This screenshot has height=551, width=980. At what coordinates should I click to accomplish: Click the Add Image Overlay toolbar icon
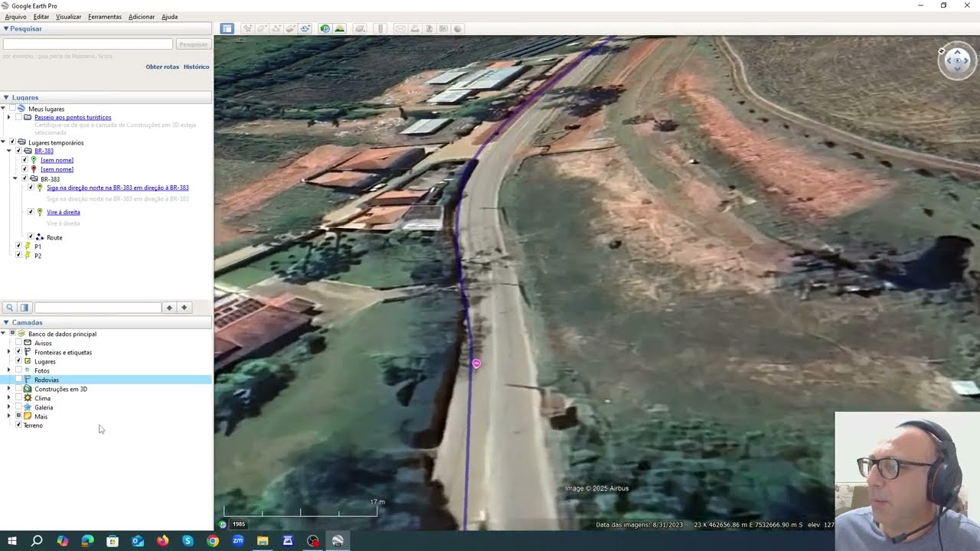291,28
